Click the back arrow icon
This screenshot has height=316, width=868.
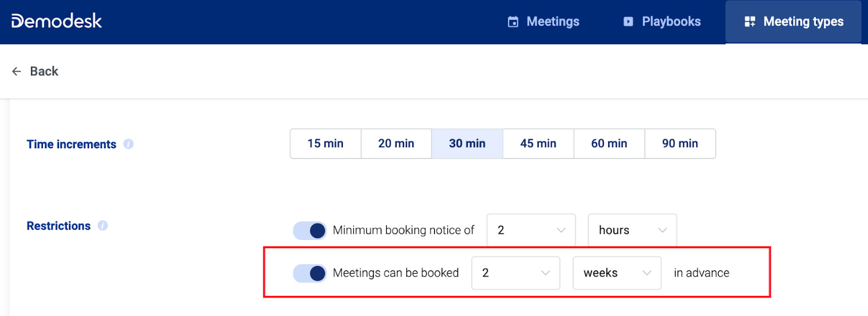(16, 71)
